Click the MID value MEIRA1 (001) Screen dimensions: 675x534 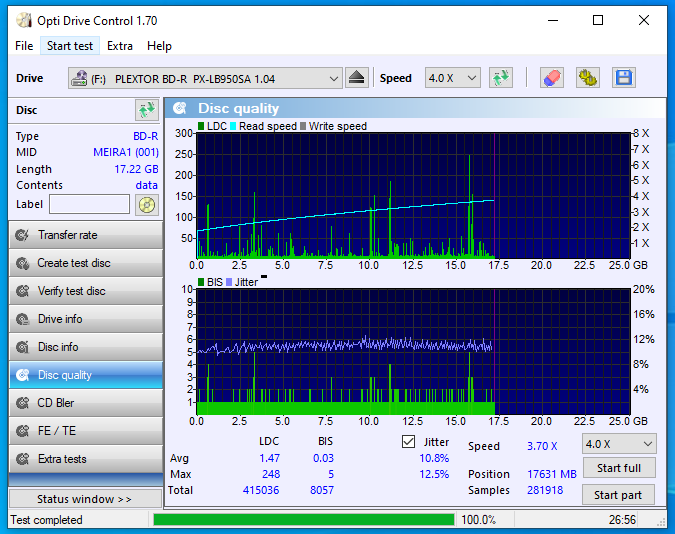(x=126, y=152)
